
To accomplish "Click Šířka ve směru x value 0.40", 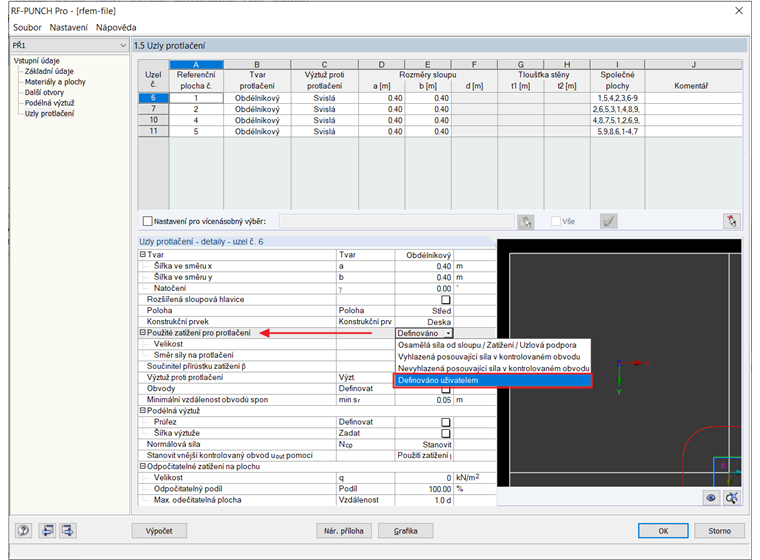I will tap(424, 266).
